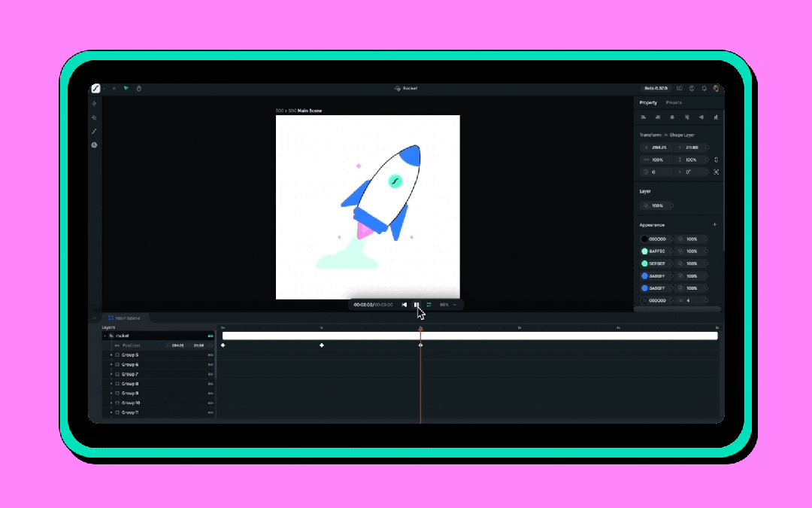Select the arrow selection tool
Viewport: 812px width, 508px height.
126,89
